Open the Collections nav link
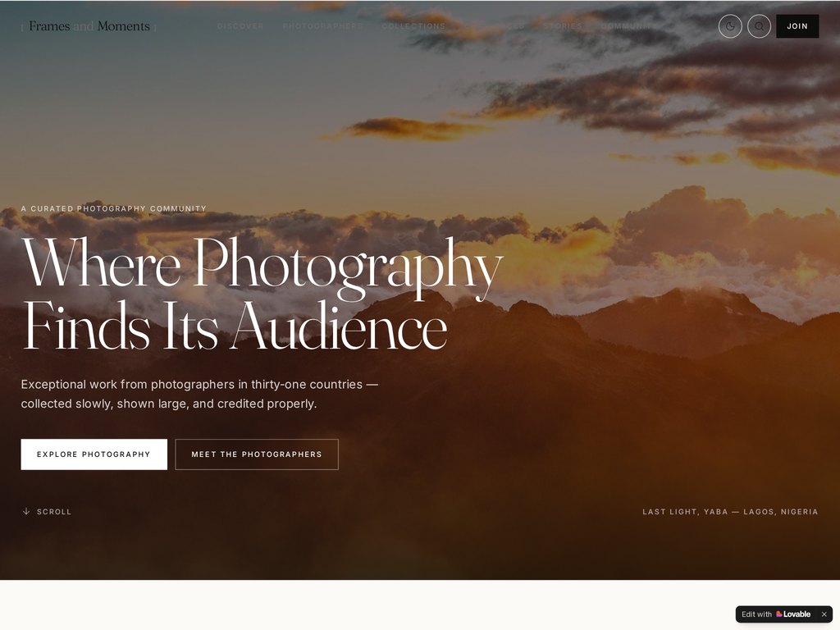The height and width of the screenshot is (630, 840). point(413,26)
